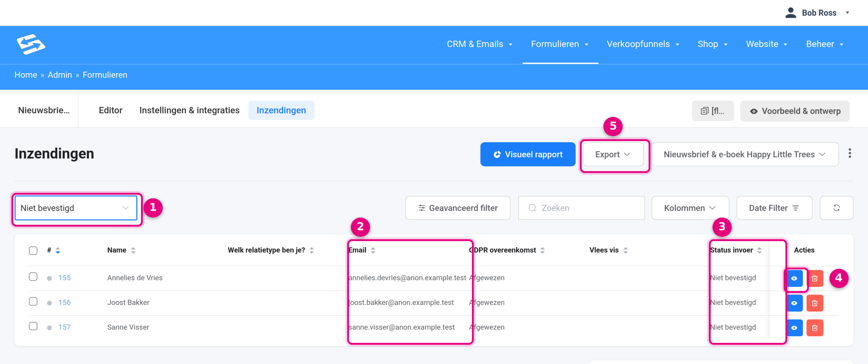Select the checkbox for Sanne Visser

tap(33, 326)
